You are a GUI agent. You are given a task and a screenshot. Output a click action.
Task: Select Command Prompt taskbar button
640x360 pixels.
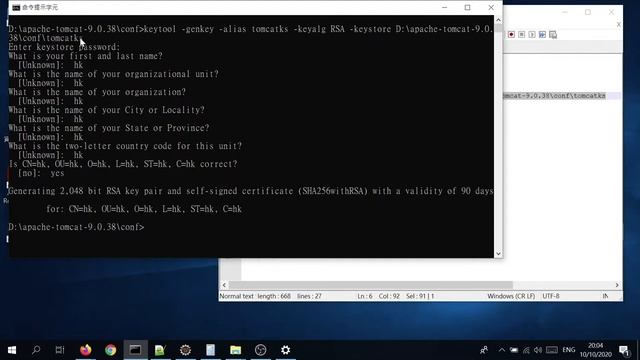point(136,350)
